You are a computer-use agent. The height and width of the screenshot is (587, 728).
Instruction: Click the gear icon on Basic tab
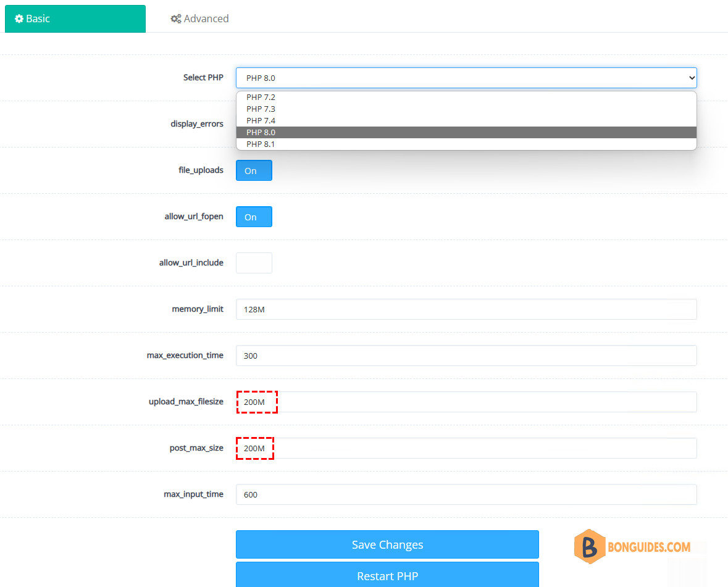click(x=19, y=19)
